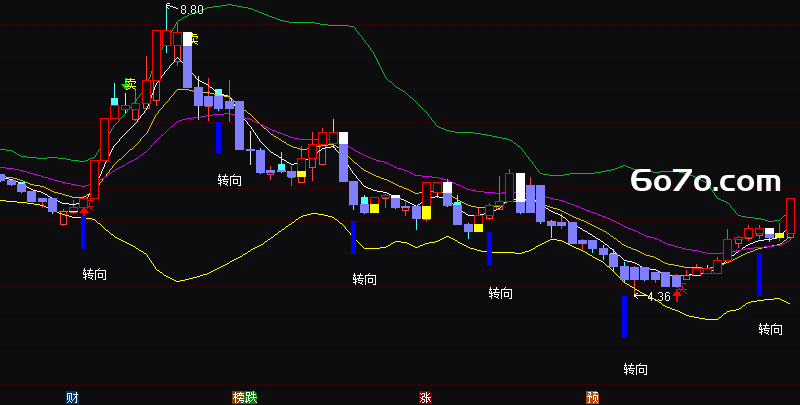Click the 转向 label directly below the 4.36 low
The image size is (800, 405).
[x=636, y=369]
